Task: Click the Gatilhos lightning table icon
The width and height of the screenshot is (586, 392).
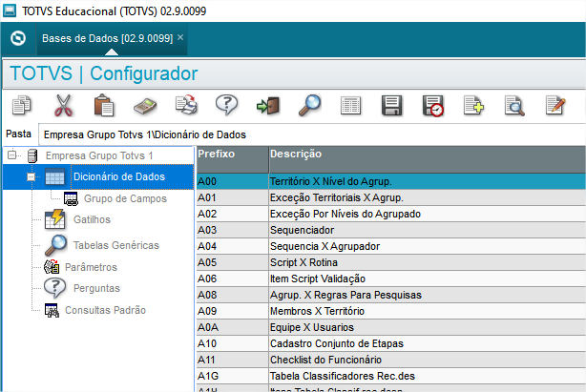Action: pyautogui.click(x=55, y=219)
